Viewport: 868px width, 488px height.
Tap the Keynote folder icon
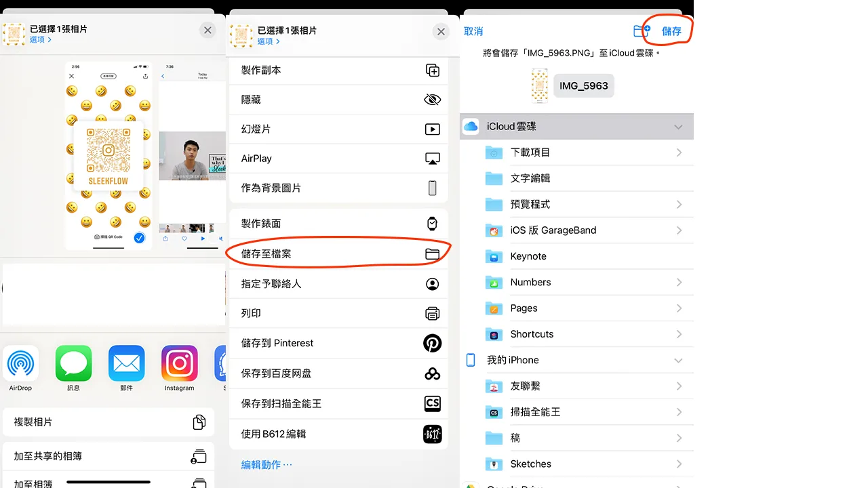(494, 256)
